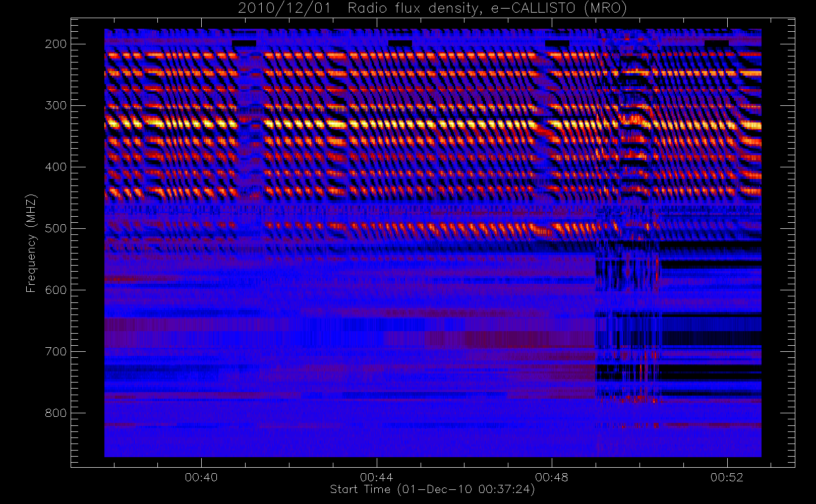The width and height of the screenshot is (816, 504).
Task: Click the 00:52 time tick label
Action: pyautogui.click(x=727, y=477)
